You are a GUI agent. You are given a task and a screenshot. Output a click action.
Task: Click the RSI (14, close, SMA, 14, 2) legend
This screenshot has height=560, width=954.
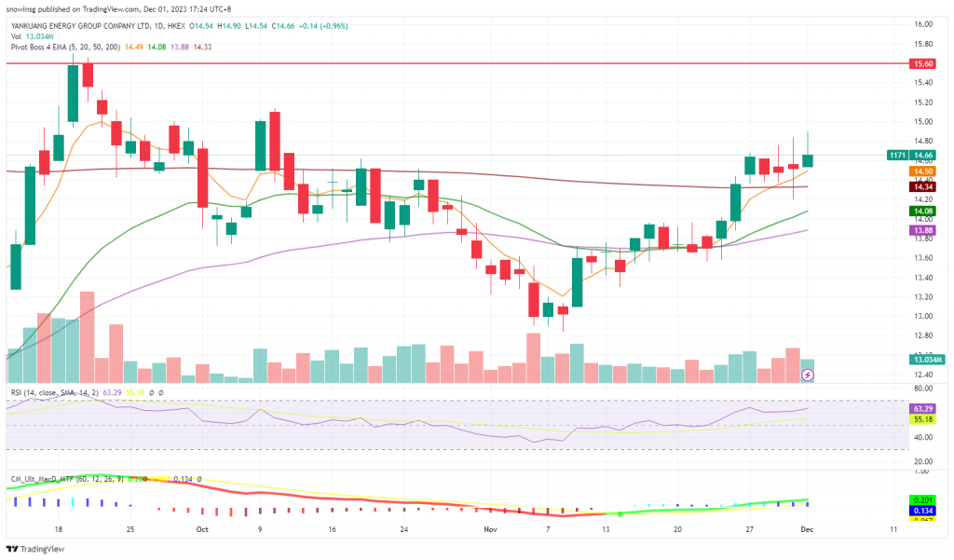pyautogui.click(x=55, y=392)
